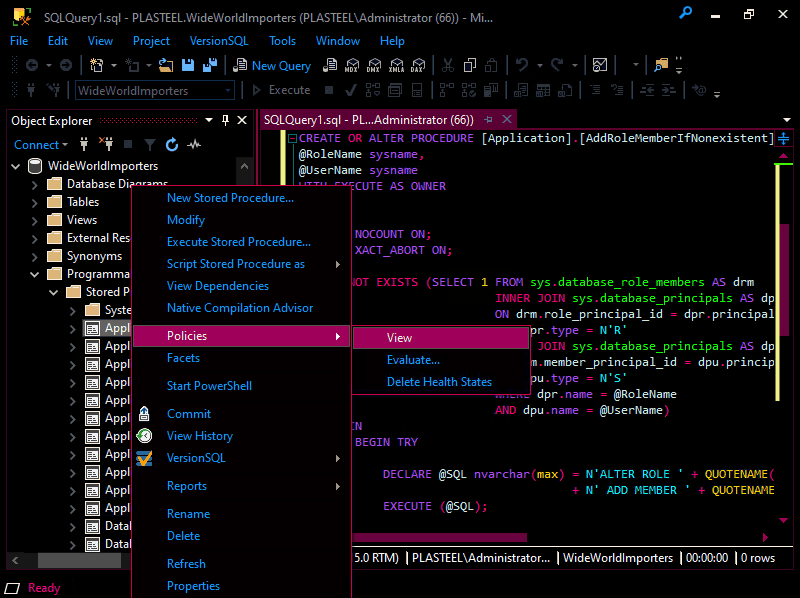800x598 pixels.
Task: Click the Cut scissors icon
Action: (447, 65)
